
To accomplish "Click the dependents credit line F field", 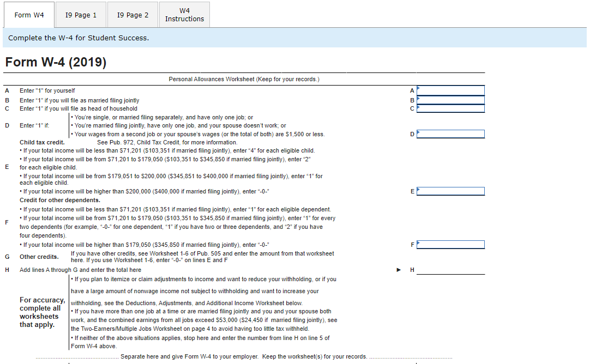I will (450, 244).
